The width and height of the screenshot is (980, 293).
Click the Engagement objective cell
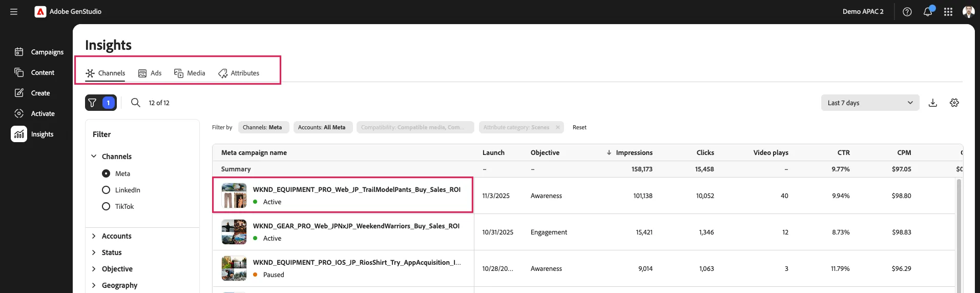tap(549, 232)
